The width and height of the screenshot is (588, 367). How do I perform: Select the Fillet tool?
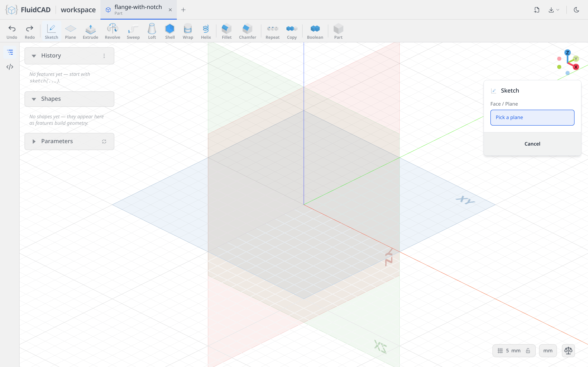coord(227,31)
